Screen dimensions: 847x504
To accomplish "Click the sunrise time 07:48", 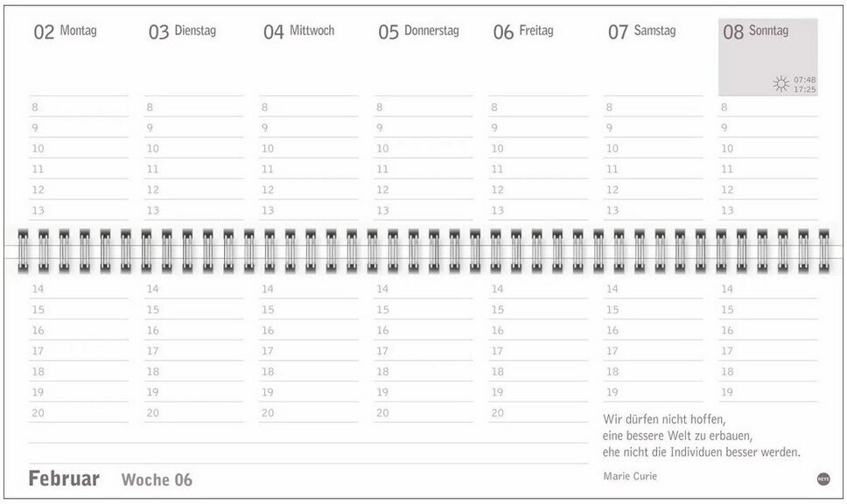I will point(805,80).
